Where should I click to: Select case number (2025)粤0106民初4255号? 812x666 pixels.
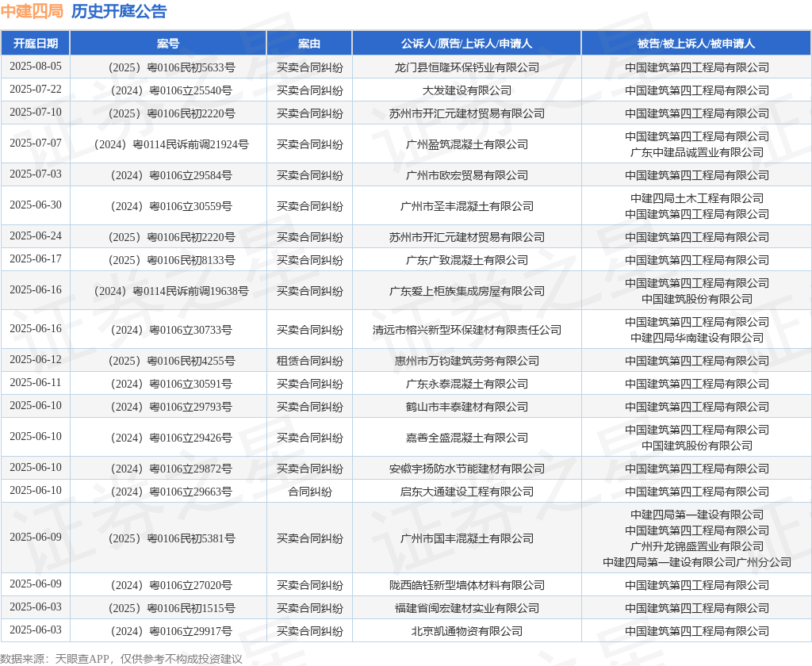pyautogui.click(x=171, y=361)
